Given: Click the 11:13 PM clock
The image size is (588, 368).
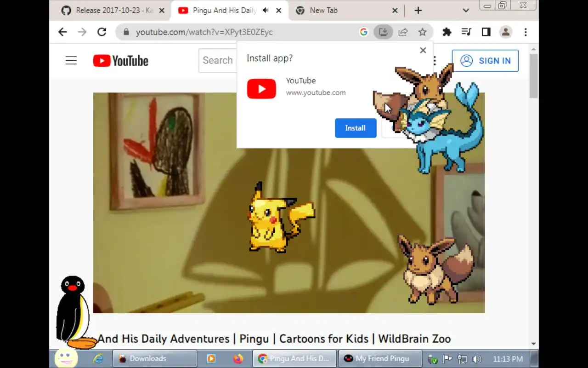Looking at the screenshot, I should [508, 359].
